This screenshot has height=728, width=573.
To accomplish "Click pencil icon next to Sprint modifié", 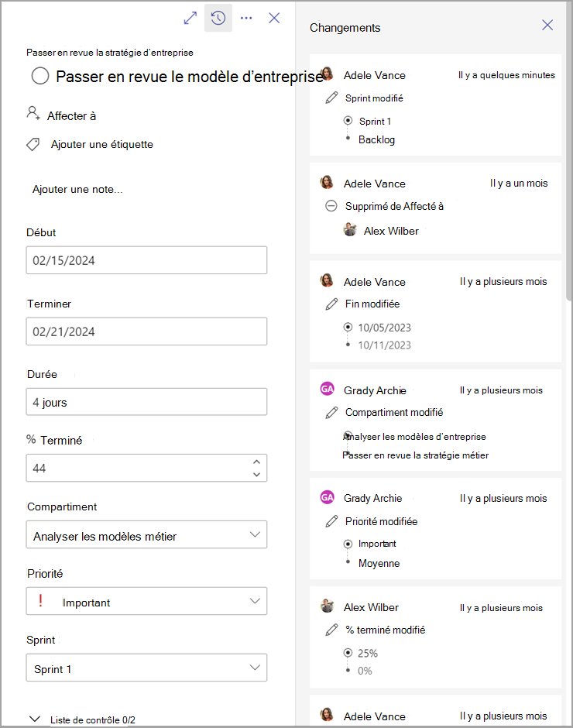I will click(x=331, y=98).
